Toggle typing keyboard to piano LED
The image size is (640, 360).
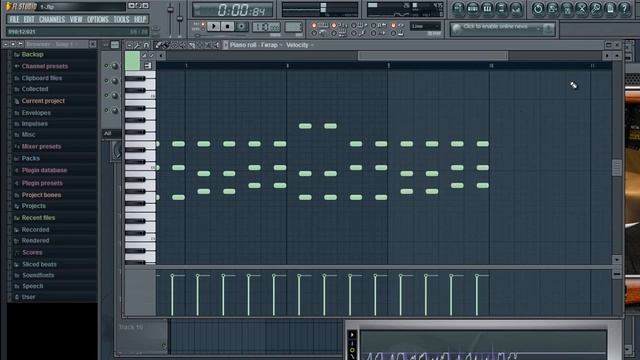pos(314,25)
